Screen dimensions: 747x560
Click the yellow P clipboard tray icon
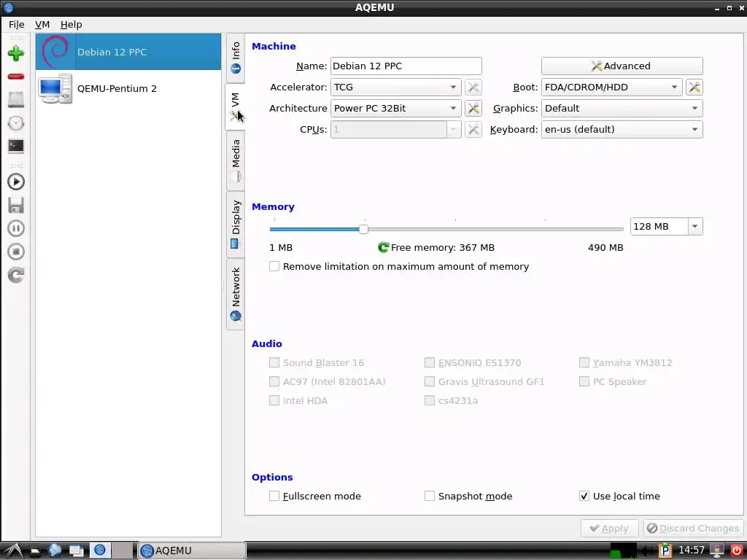[665, 551]
